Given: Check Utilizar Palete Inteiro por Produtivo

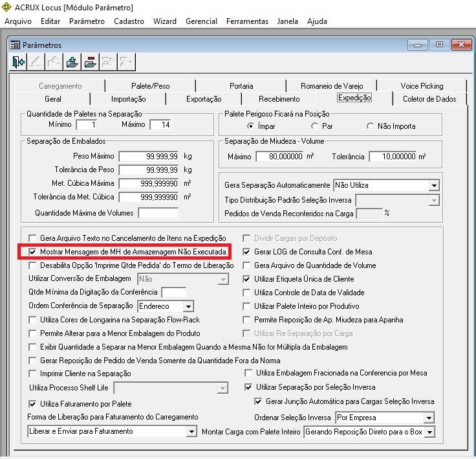Looking at the screenshot, I should tap(246, 306).
